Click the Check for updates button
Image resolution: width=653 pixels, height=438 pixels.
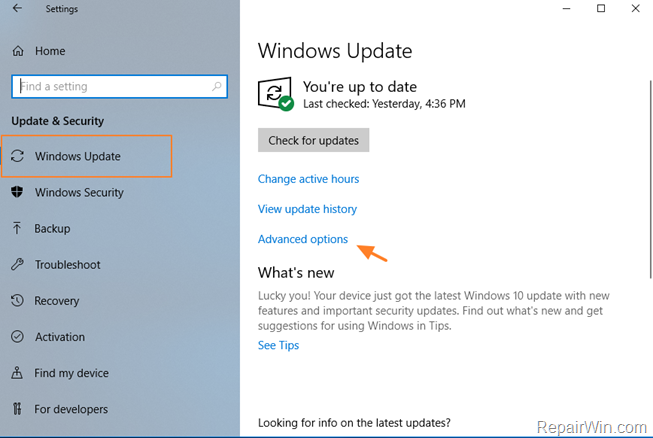pyautogui.click(x=313, y=140)
